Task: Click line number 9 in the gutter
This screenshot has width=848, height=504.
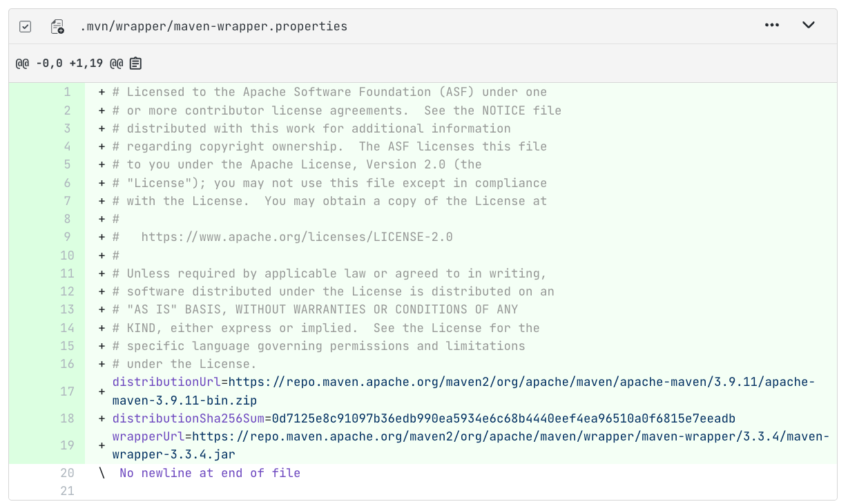Action: pyautogui.click(x=67, y=238)
